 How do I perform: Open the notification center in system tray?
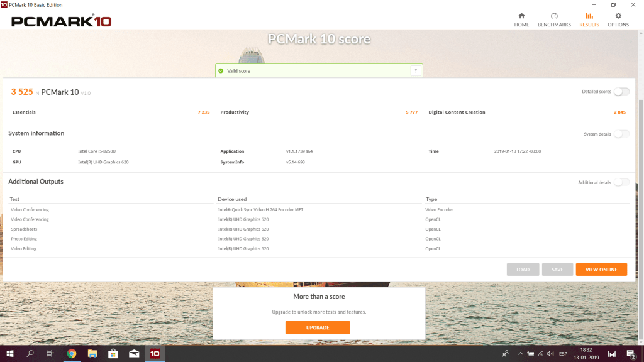(x=630, y=354)
